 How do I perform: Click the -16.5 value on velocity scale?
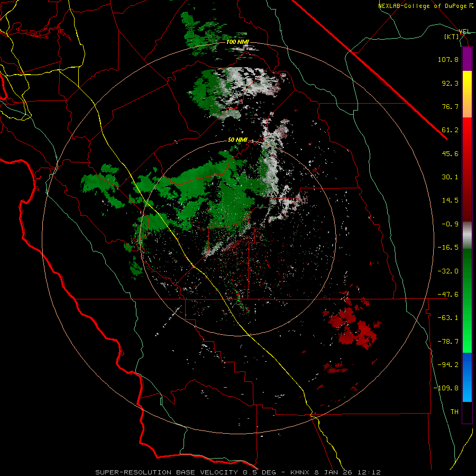pos(448,248)
